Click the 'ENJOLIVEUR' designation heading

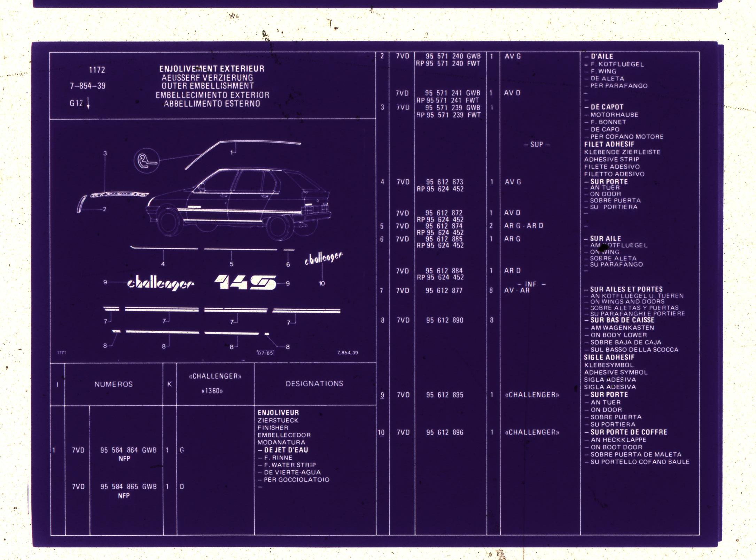278,413
